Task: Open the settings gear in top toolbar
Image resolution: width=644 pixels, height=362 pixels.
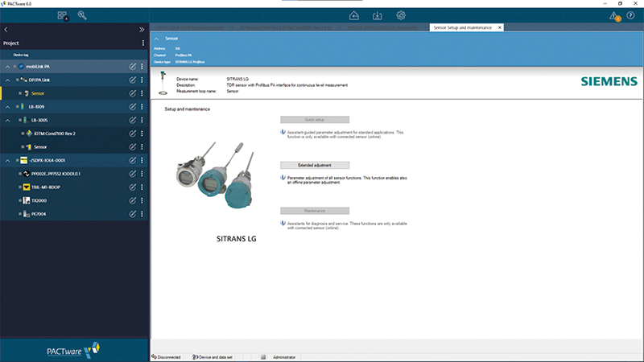Action: click(401, 15)
